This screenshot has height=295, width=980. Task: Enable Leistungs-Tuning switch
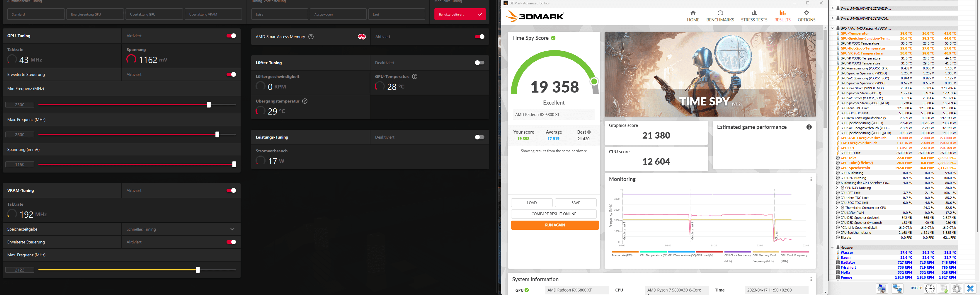(x=479, y=137)
